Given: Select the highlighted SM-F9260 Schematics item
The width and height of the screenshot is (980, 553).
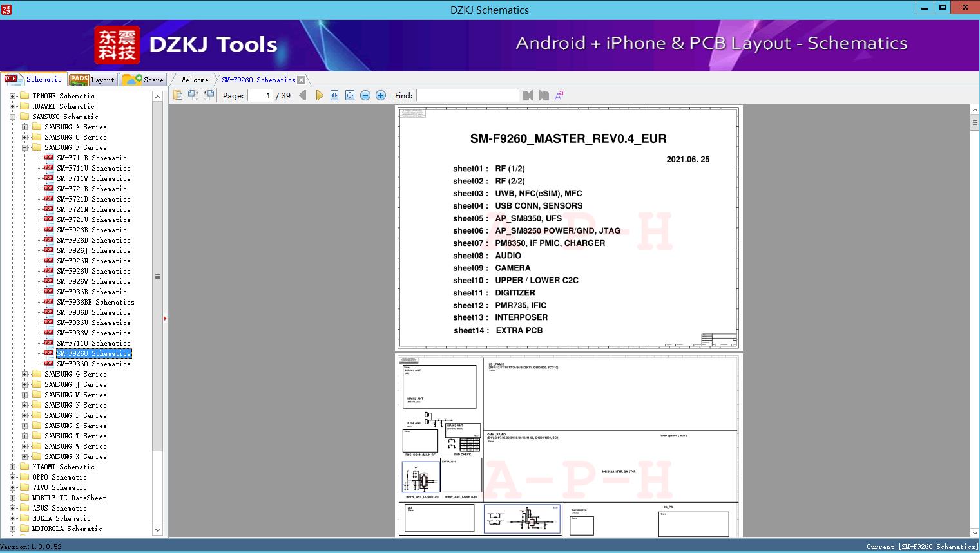Looking at the screenshot, I should click(93, 353).
